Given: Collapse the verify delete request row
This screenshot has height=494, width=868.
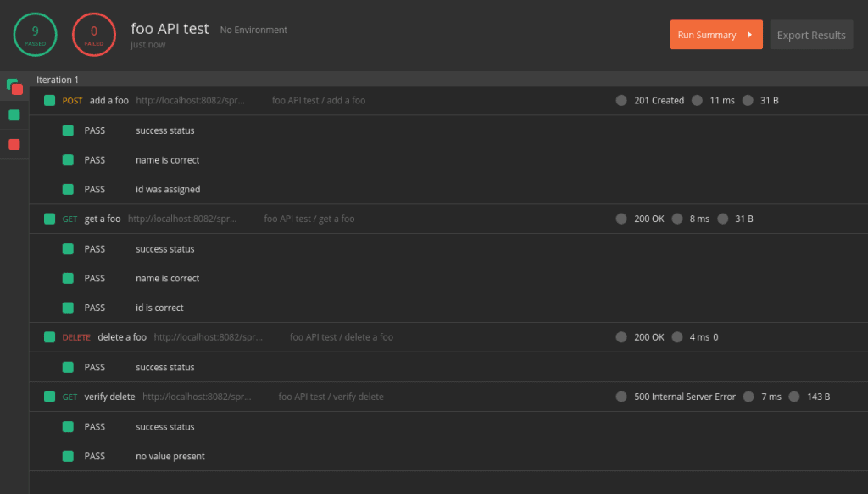Looking at the screenshot, I should pos(49,396).
